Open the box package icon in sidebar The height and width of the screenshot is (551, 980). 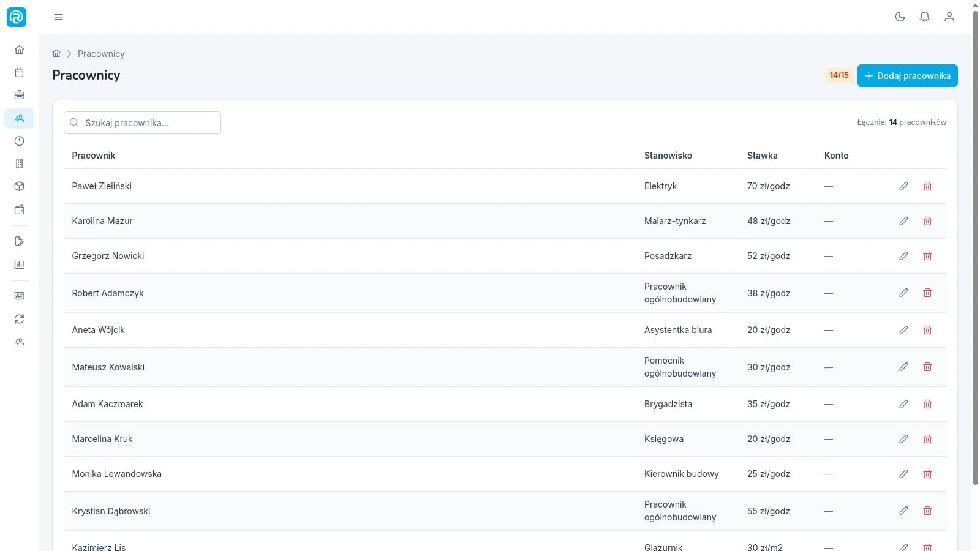point(19,186)
